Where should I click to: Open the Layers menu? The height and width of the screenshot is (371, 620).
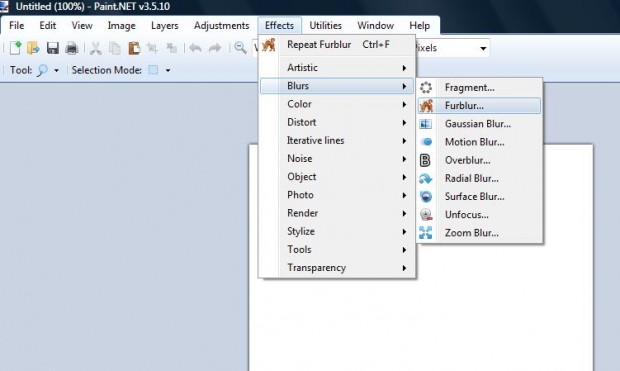(x=164, y=26)
